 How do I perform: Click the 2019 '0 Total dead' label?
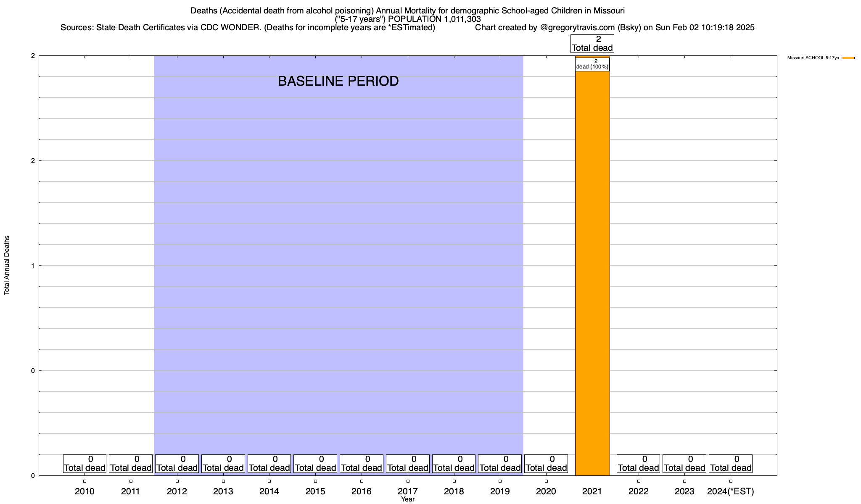pos(500,464)
